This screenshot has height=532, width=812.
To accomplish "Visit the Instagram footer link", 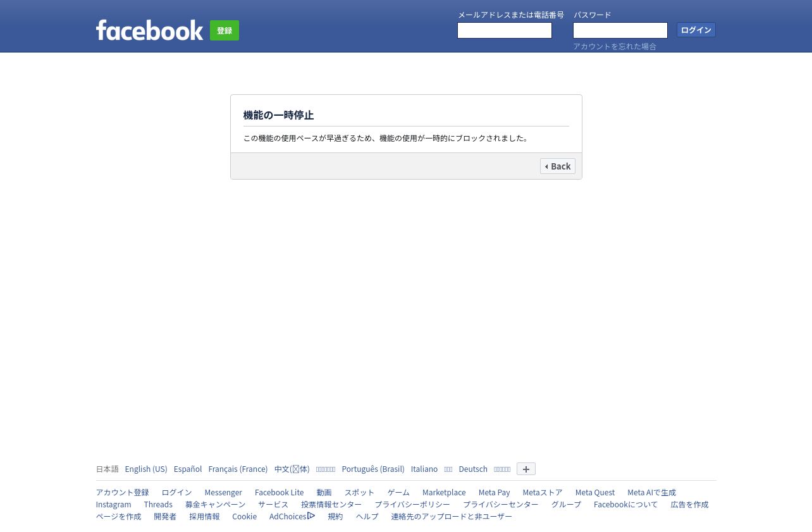I will [114, 504].
